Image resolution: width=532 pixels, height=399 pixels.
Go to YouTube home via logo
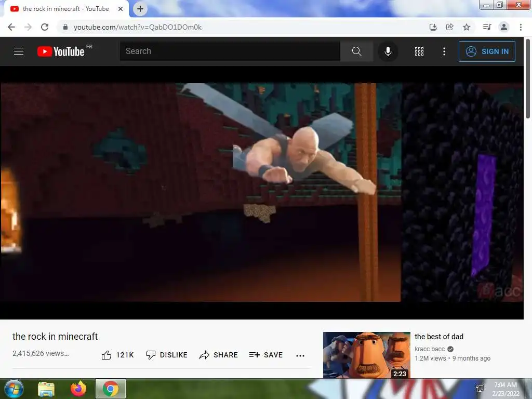coord(61,51)
